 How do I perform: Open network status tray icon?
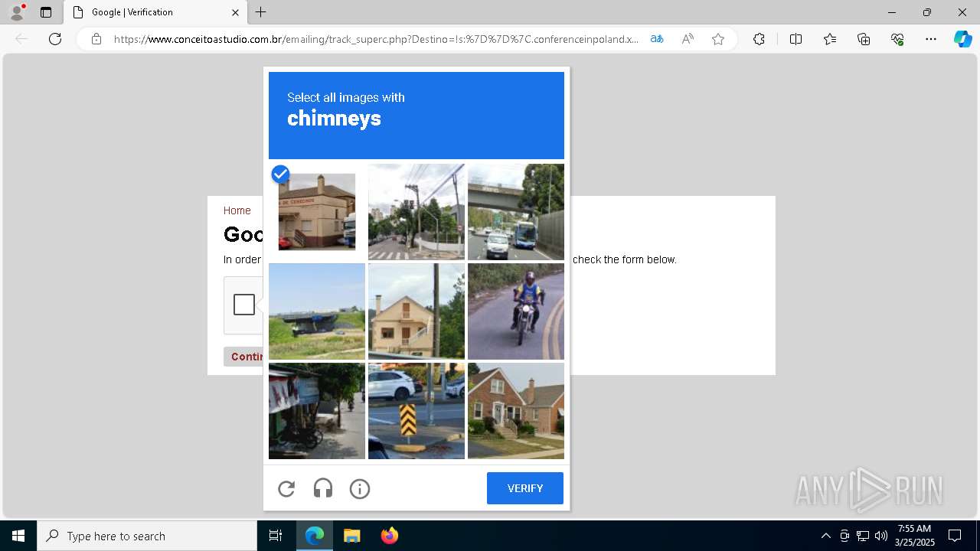[x=863, y=536]
